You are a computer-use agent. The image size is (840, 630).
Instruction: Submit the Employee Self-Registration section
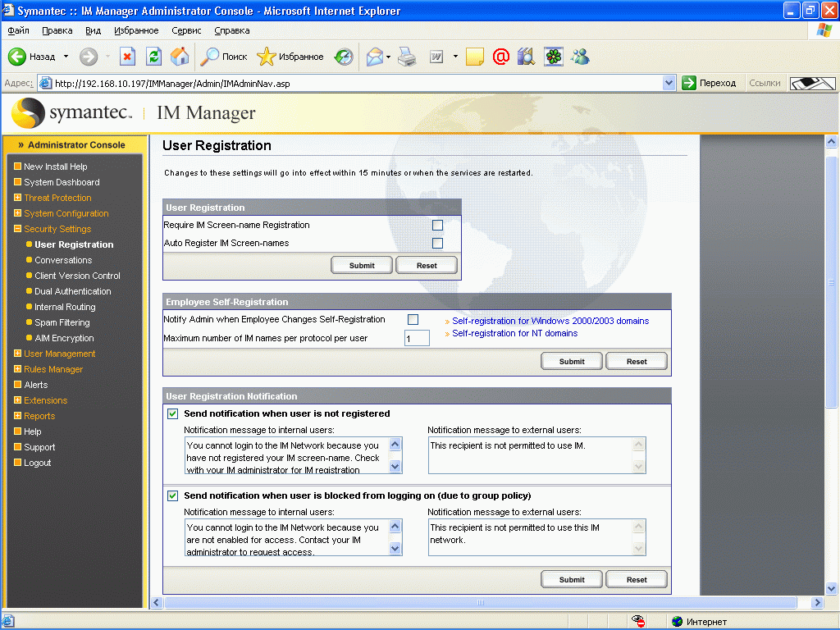tap(572, 361)
